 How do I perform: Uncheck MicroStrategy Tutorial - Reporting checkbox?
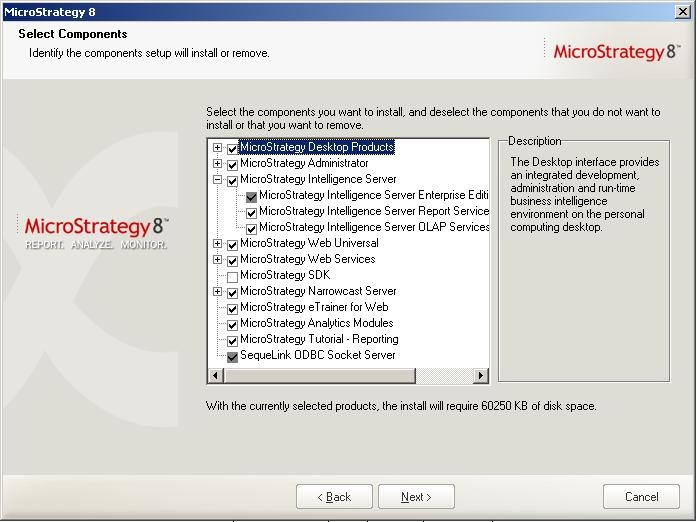[x=232, y=340]
